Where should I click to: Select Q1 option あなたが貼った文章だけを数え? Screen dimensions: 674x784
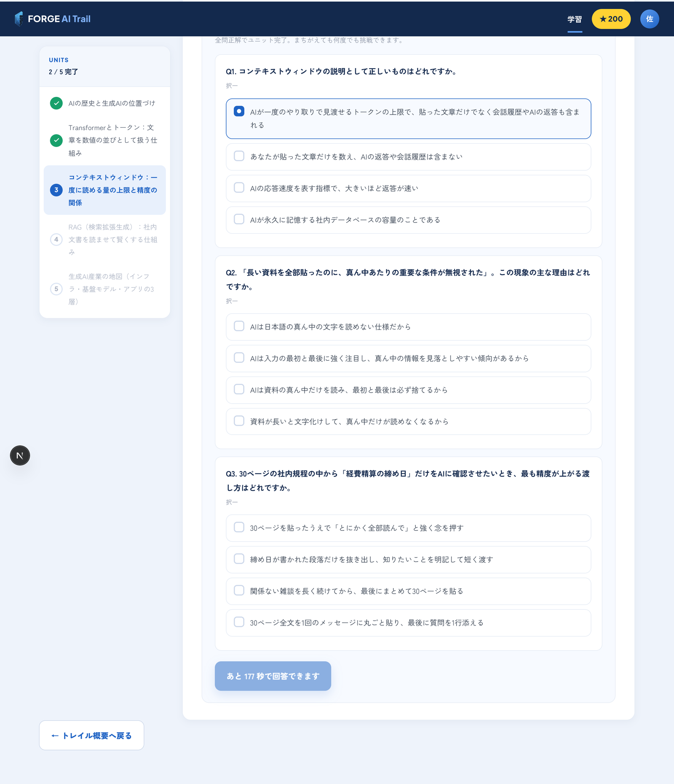coord(408,157)
